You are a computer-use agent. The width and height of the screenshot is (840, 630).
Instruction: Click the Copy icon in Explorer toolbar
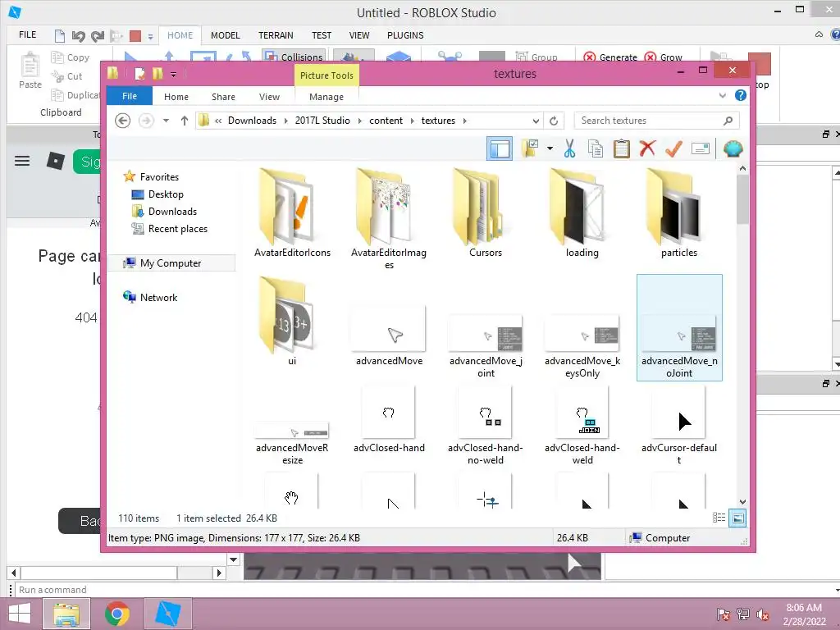point(596,148)
